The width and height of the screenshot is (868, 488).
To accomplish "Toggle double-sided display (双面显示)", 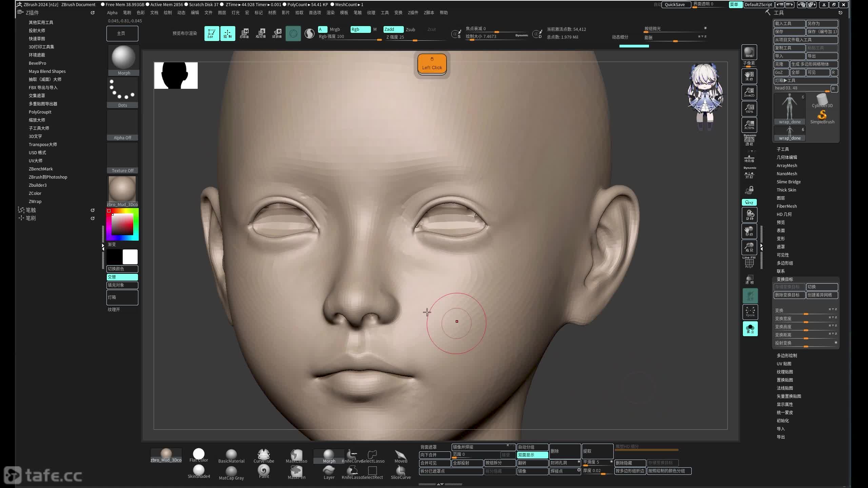I will pos(533,455).
